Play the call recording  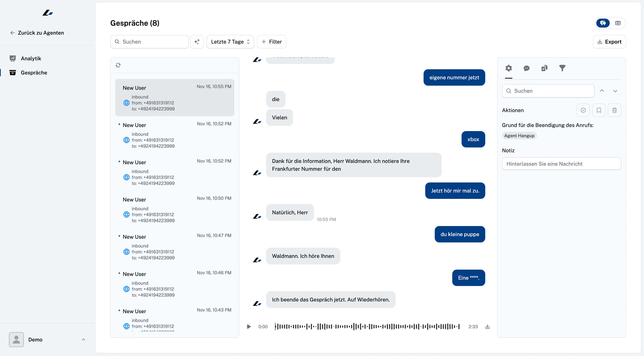249,327
